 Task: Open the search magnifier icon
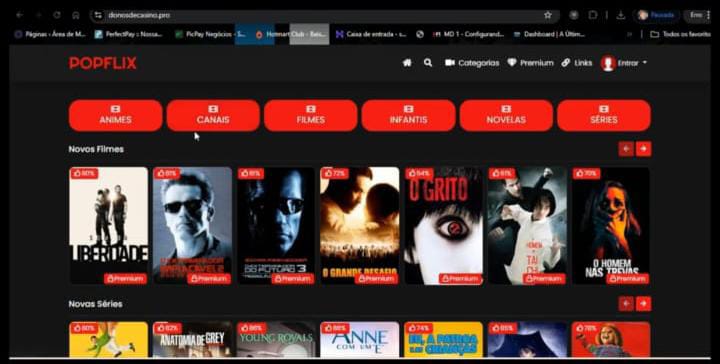(428, 63)
